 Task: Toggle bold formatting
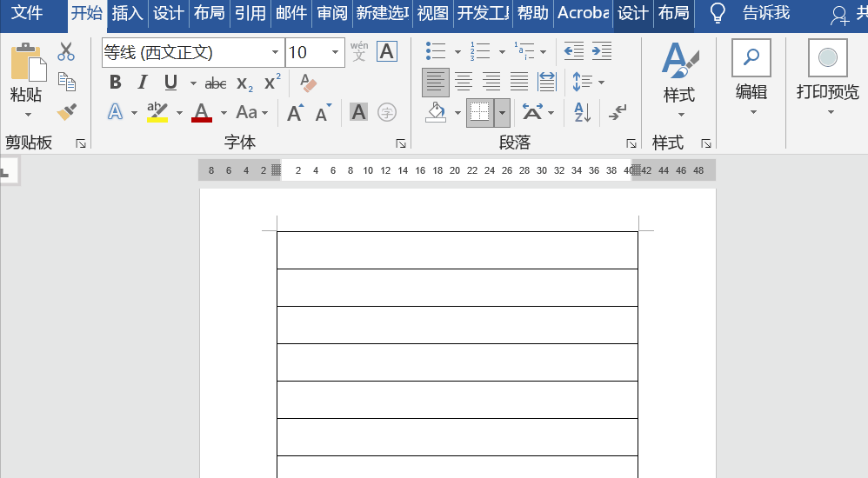[115, 83]
